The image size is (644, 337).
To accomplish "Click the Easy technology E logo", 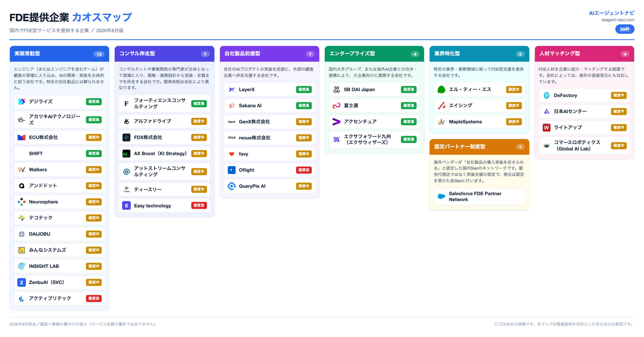I will (x=127, y=206).
